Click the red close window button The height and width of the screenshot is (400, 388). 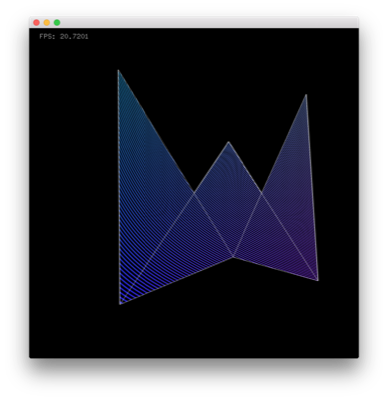[36, 23]
